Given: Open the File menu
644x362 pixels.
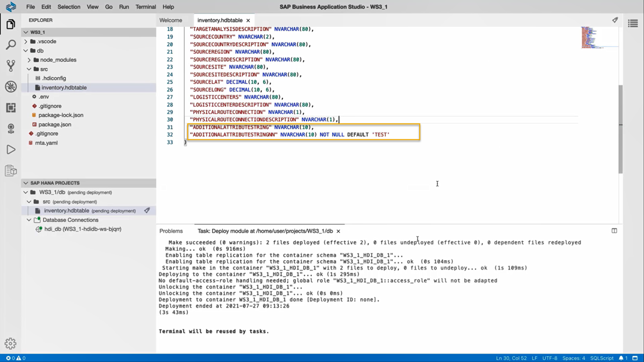Looking at the screenshot, I should (31, 7).
